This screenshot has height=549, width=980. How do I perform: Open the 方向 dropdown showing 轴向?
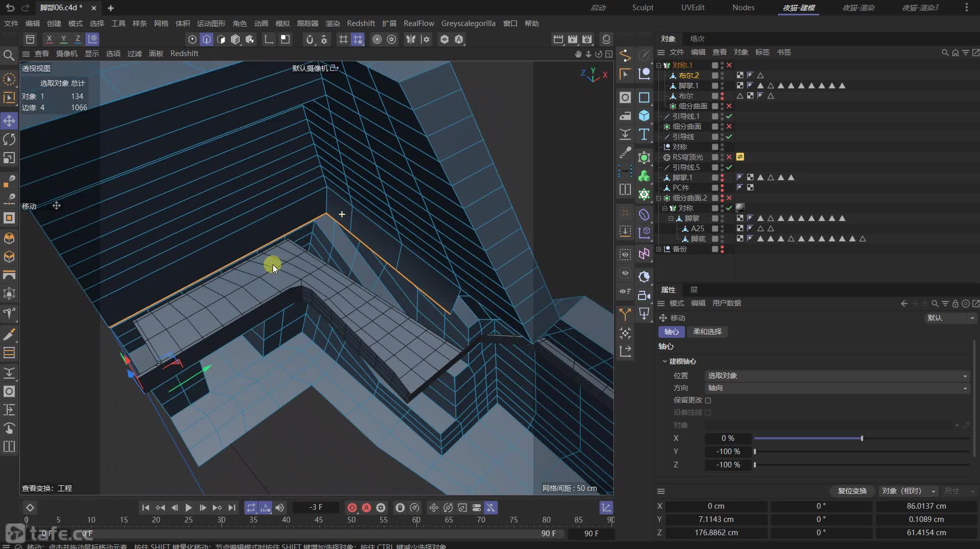[837, 388]
